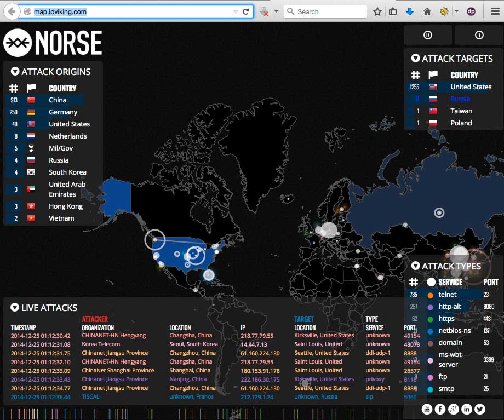504x420 pixels.
Task: Click the Twitter bird icon
Action: pyautogui.click(x=480, y=409)
